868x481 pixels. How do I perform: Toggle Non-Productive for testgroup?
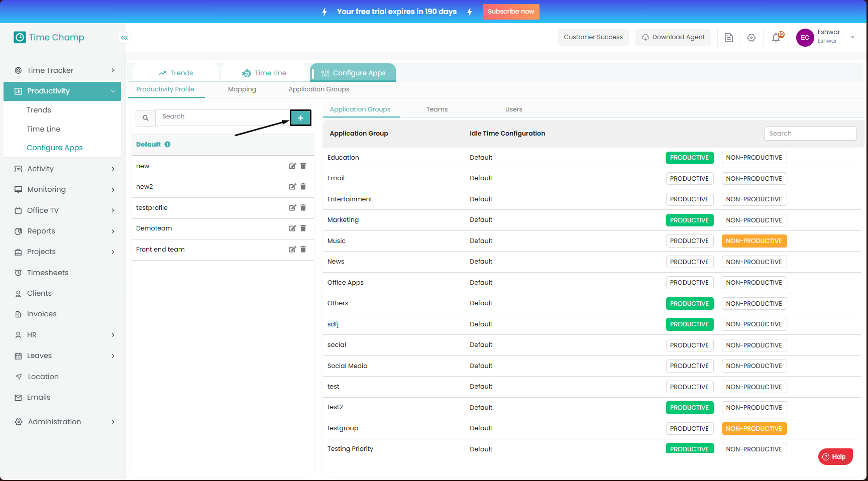pos(754,429)
